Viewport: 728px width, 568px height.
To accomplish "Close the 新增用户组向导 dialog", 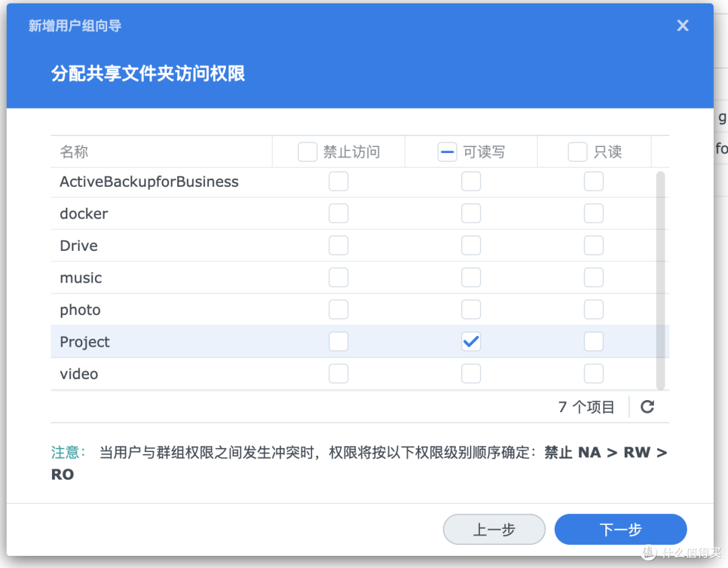I will (682, 25).
